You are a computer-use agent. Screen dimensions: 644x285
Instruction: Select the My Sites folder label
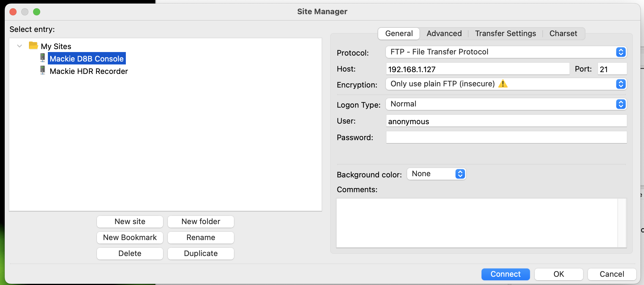tap(56, 46)
